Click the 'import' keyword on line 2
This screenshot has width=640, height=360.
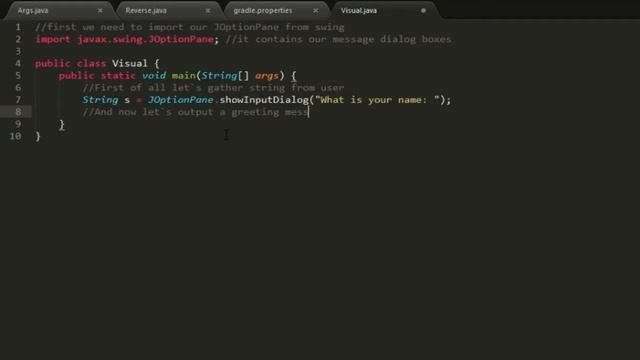pos(53,39)
